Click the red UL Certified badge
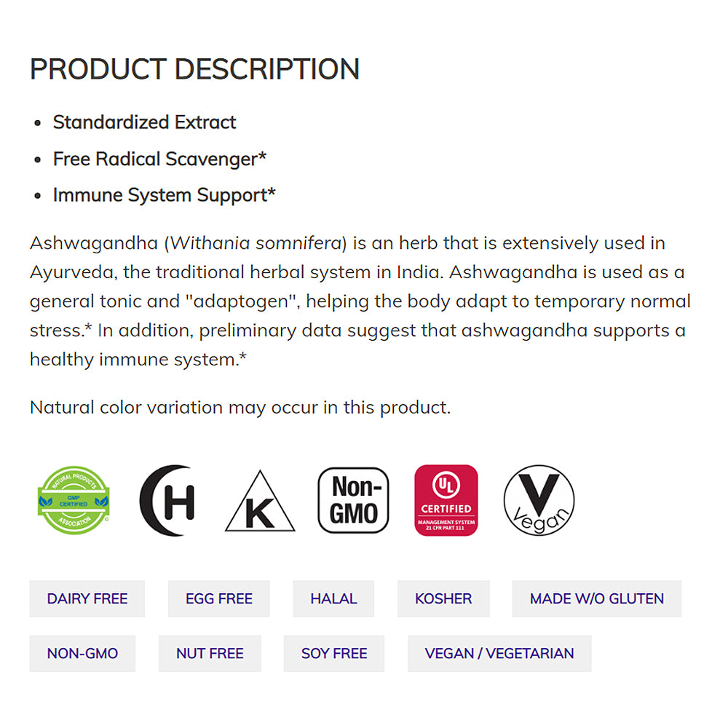Viewport: 728px width, 728px height. pos(446,500)
